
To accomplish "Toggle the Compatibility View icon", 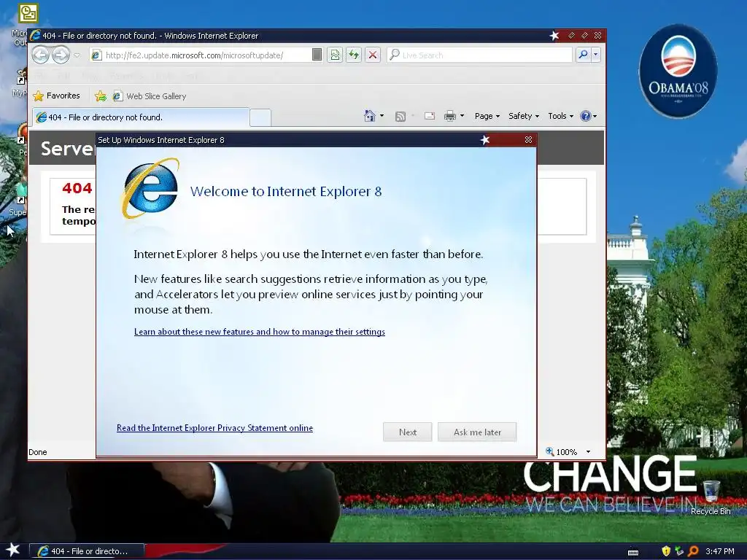I will pos(336,55).
